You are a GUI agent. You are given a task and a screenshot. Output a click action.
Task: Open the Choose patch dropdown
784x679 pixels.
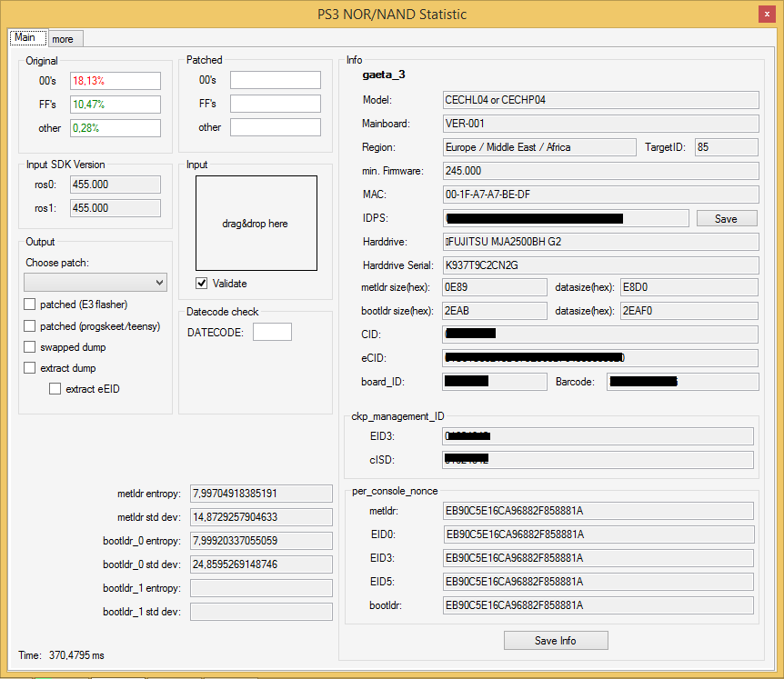(x=95, y=283)
